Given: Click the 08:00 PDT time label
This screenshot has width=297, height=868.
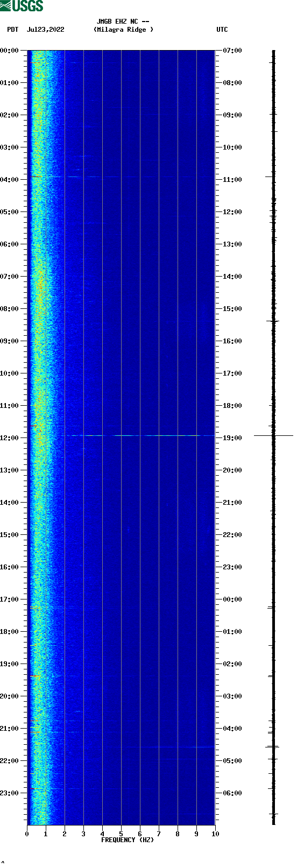Looking at the screenshot, I should (x=10, y=309).
